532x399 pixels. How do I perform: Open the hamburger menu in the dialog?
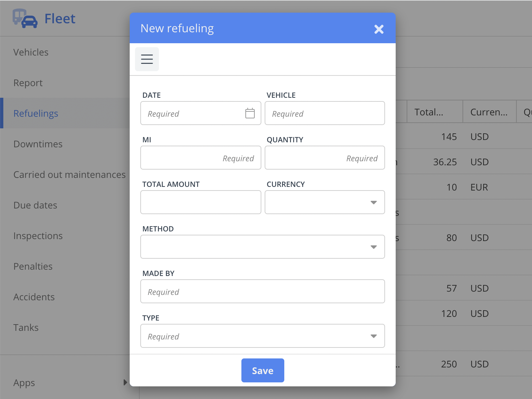pyautogui.click(x=147, y=59)
